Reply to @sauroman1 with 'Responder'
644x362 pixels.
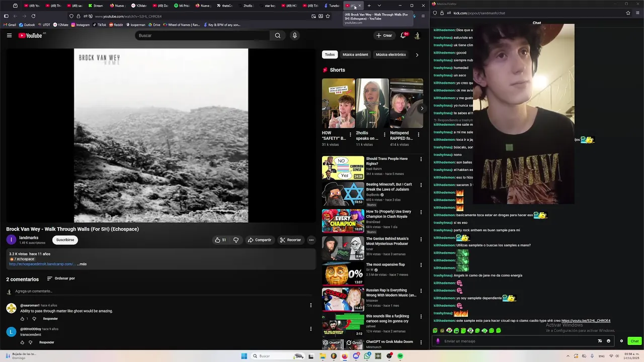(50, 319)
